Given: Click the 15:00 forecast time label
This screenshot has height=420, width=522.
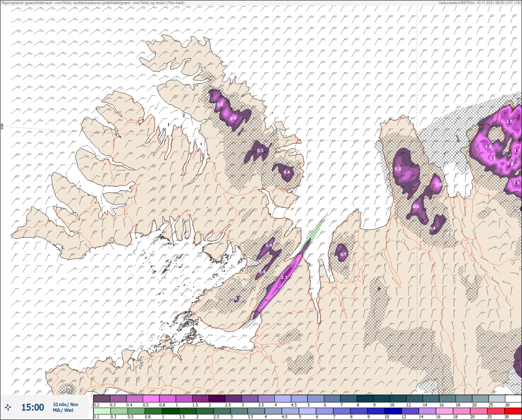Looking at the screenshot, I should pos(33,407).
